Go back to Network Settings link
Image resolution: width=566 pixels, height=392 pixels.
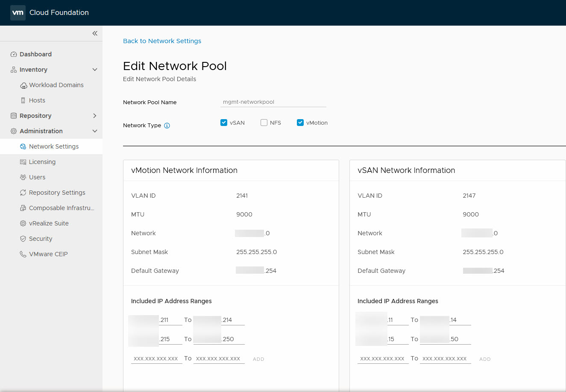point(162,41)
